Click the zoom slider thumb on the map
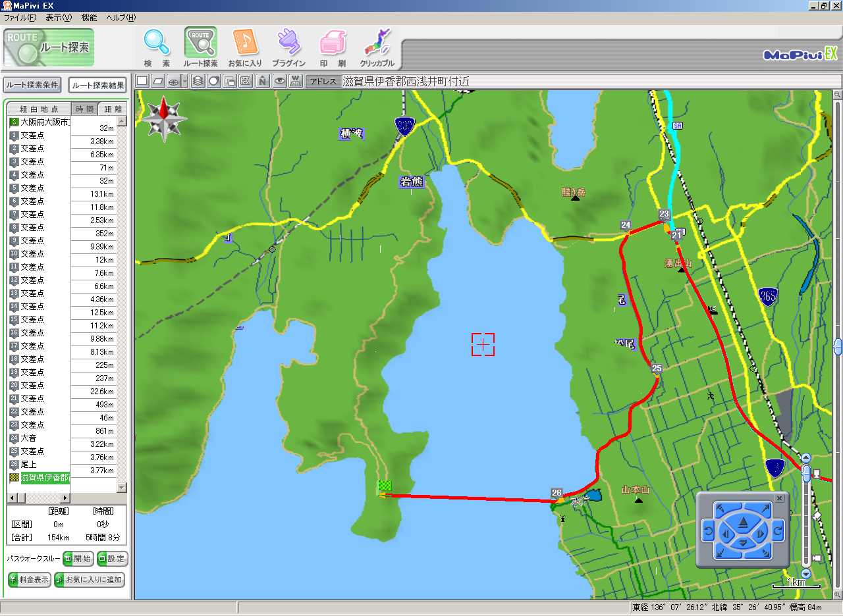Viewport: 843px width, 616px height. tap(805, 474)
